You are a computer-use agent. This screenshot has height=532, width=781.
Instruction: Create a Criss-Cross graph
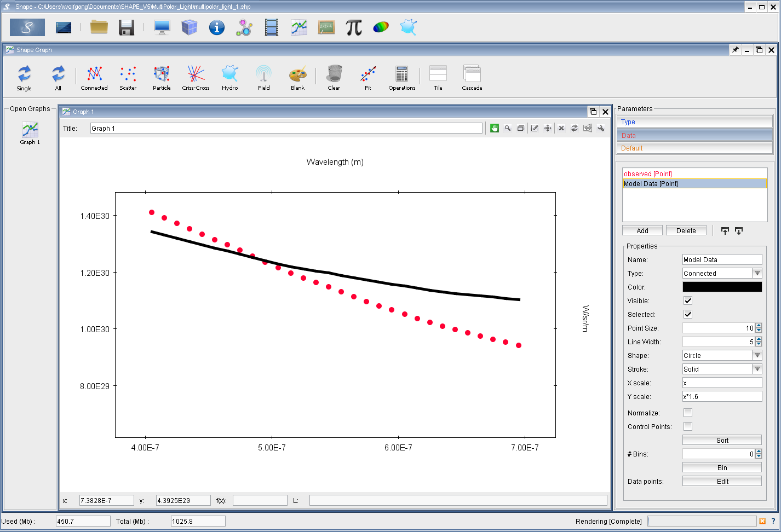(196, 78)
